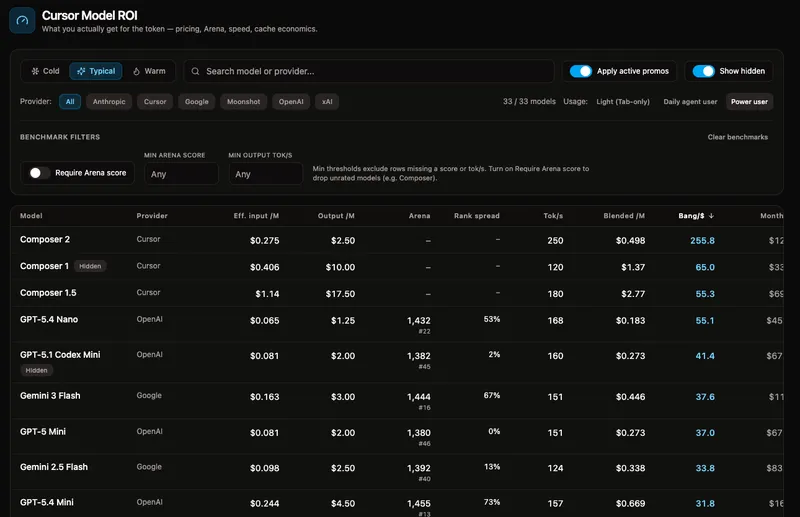Click the Composer 1.5 model name
The image size is (800, 517).
[x=48, y=293]
